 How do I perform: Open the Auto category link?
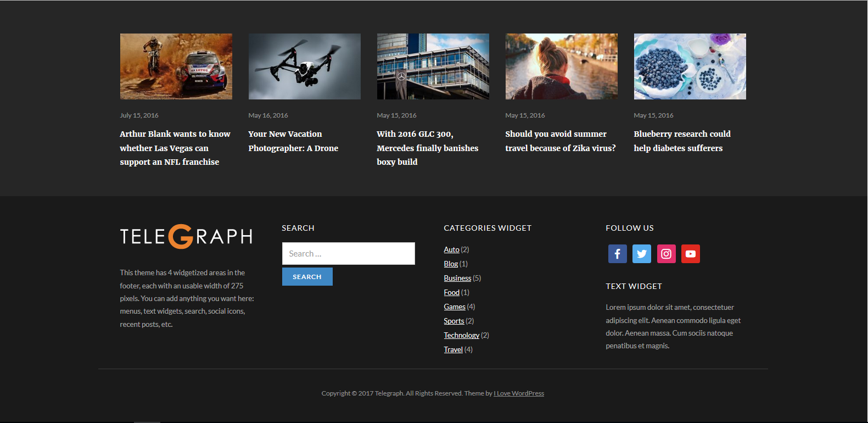coord(451,250)
